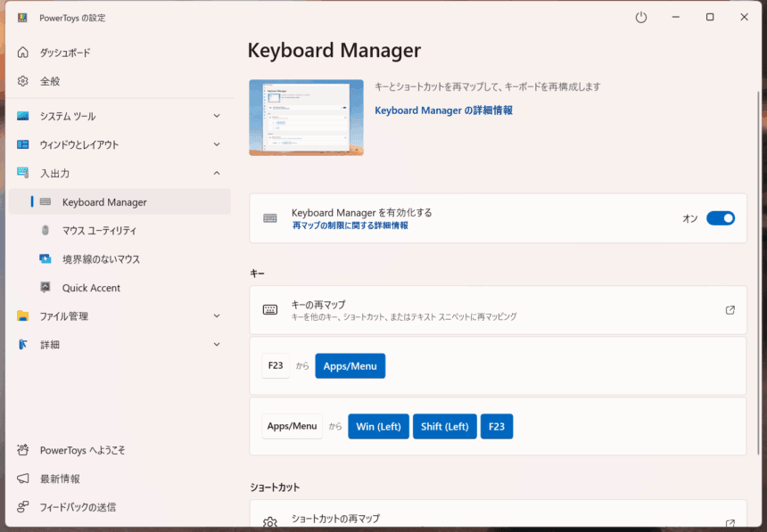Open キーの再マップ editor via external-link icon

(730, 310)
